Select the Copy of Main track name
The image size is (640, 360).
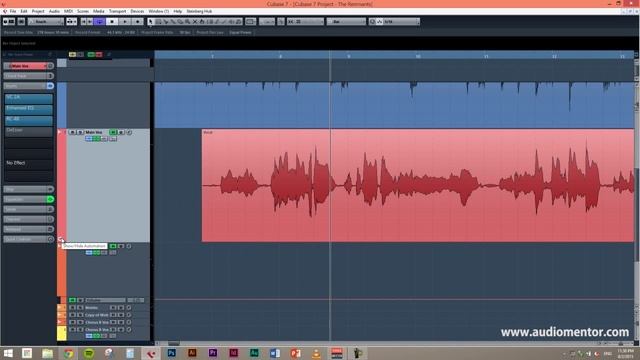(x=97, y=315)
